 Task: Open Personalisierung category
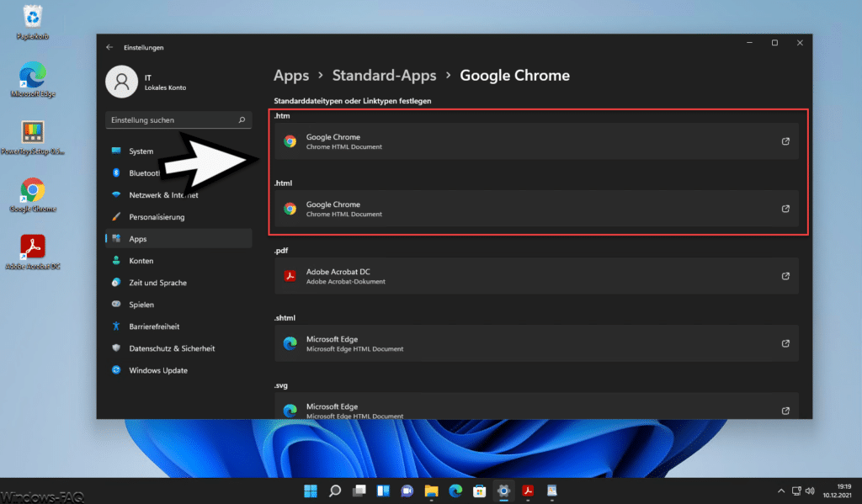(x=178, y=217)
